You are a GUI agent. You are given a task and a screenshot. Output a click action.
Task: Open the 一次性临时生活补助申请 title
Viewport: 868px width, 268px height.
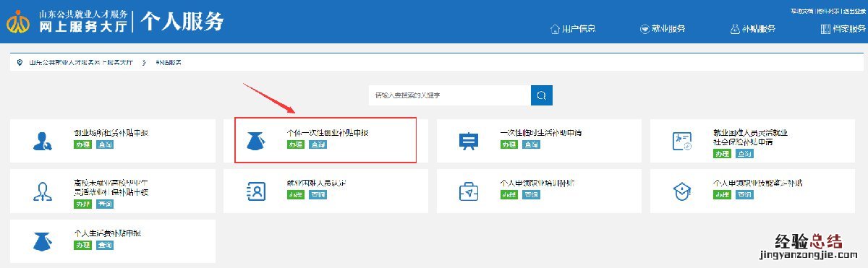[541, 133]
